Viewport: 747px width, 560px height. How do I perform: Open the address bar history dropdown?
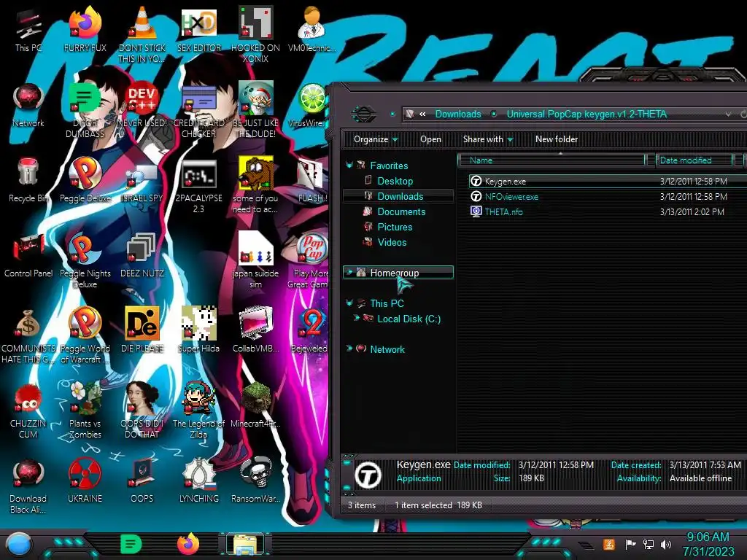[x=728, y=114]
